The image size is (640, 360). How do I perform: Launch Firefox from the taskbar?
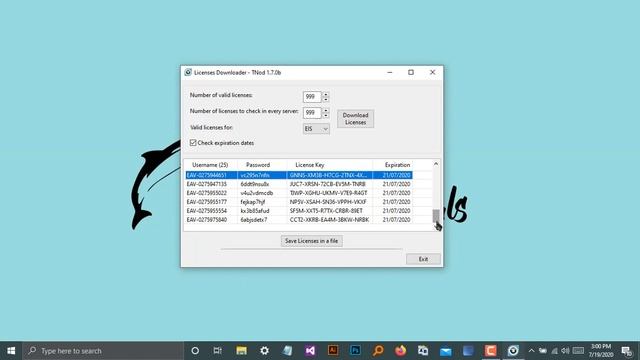point(401,351)
